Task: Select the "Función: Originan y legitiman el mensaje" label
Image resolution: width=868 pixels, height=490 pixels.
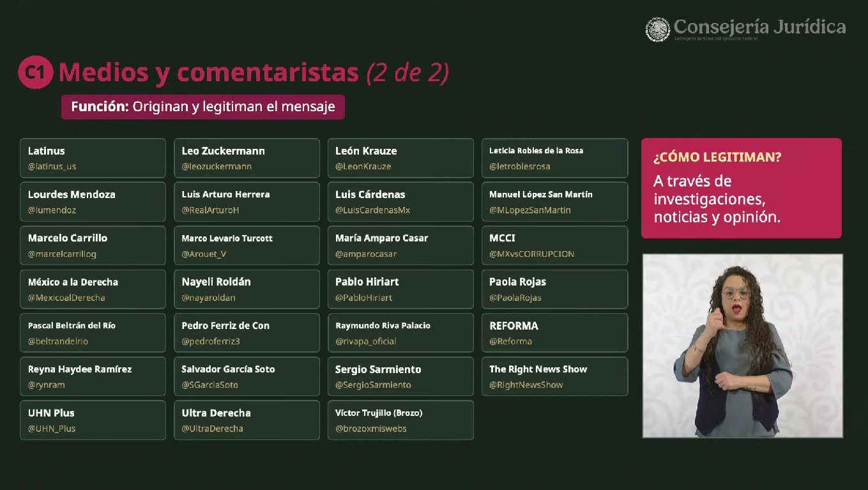Action: click(x=203, y=107)
